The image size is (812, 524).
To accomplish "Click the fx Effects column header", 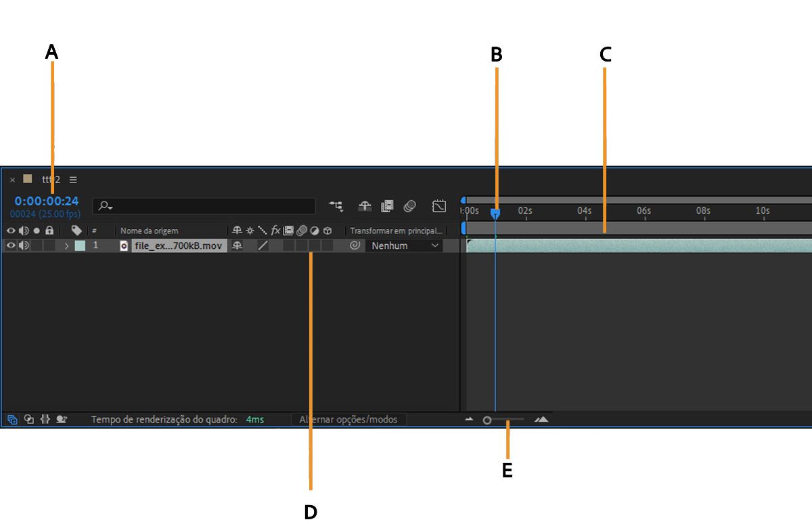I will tap(275, 231).
